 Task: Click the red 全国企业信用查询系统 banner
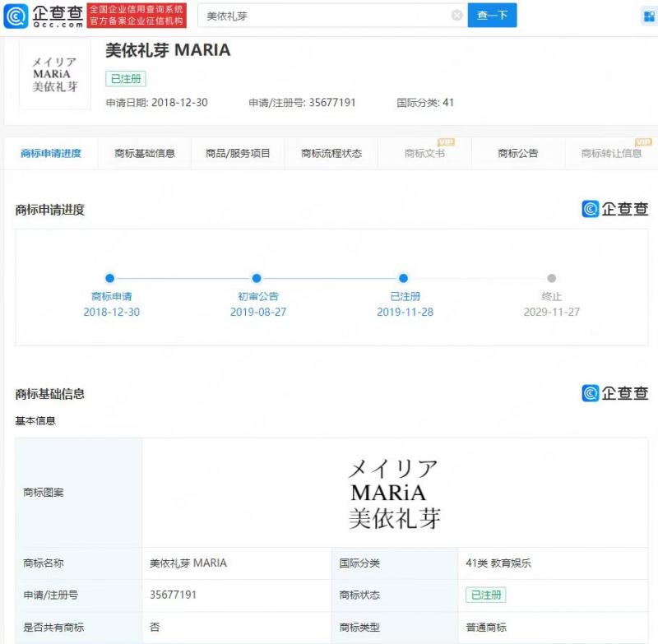[x=137, y=15]
